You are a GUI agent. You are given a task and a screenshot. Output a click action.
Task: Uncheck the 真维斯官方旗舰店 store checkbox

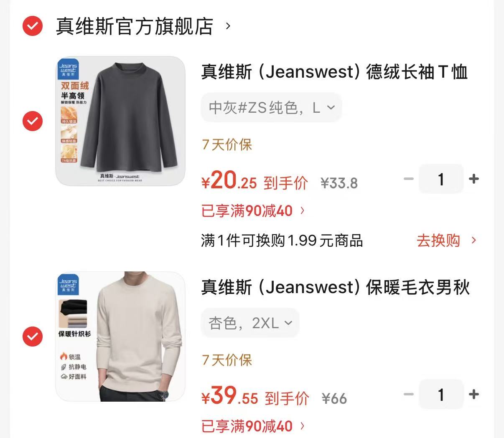(32, 26)
